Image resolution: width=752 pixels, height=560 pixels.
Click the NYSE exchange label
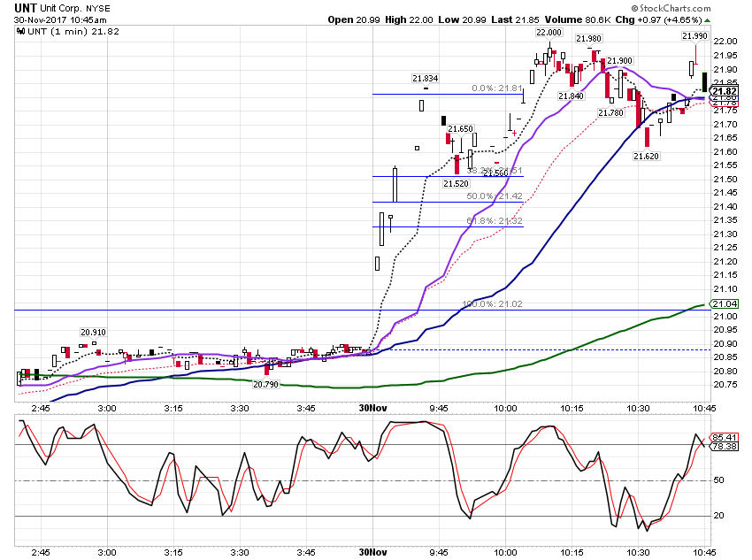pyautogui.click(x=98, y=9)
